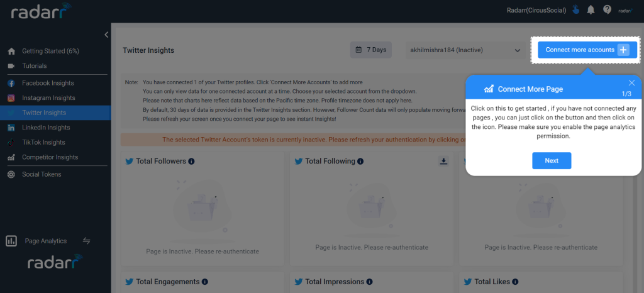Click the inactive token warning banner
Image resolution: width=644 pixels, height=293 pixels.
[x=293, y=140]
